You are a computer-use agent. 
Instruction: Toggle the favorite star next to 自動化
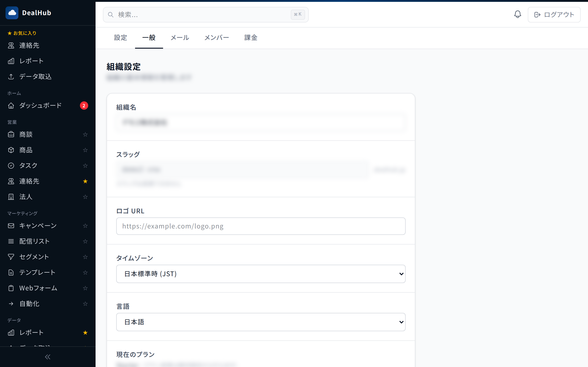(85, 304)
